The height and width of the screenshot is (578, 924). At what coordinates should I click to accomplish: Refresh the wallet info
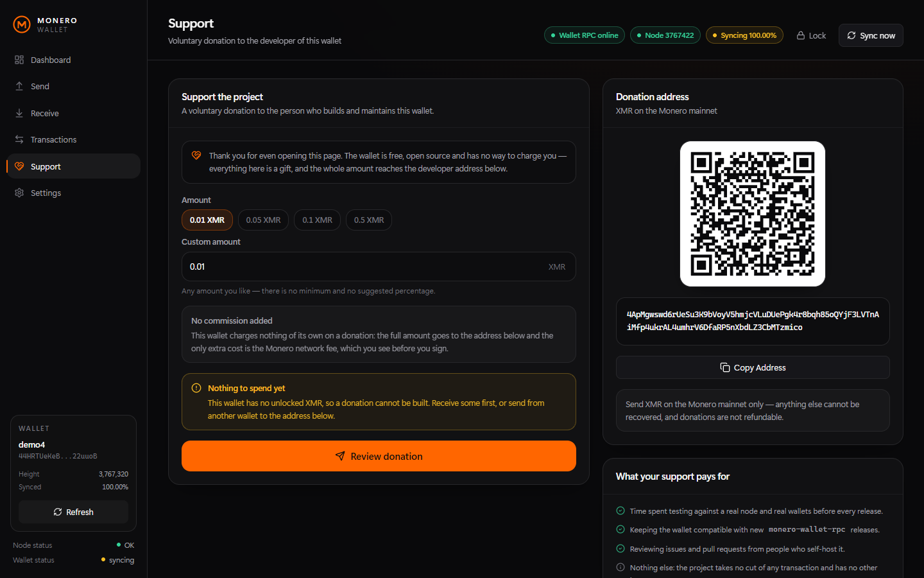[x=73, y=512]
